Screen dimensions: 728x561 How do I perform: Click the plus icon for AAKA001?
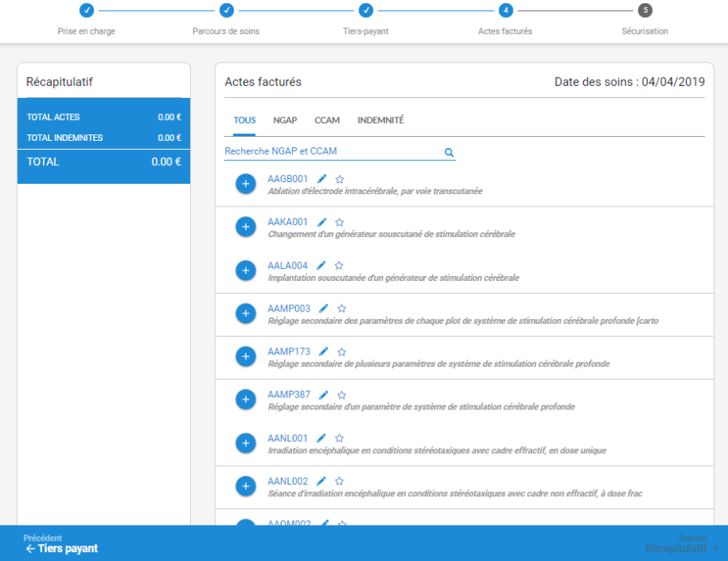click(245, 227)
